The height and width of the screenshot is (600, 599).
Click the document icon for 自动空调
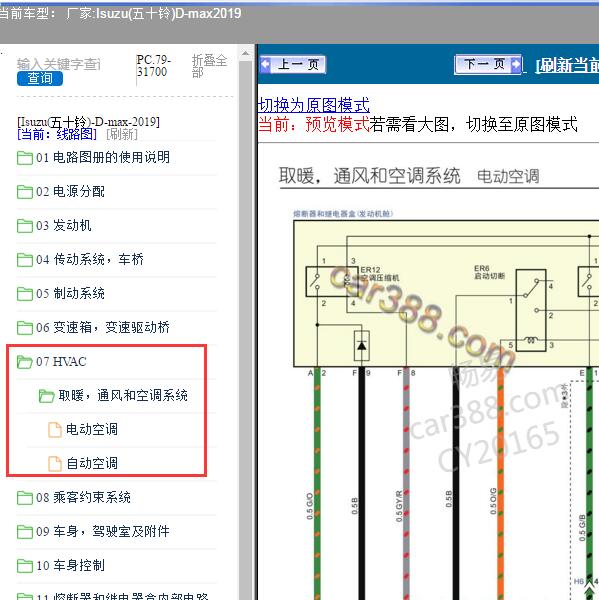55,464
